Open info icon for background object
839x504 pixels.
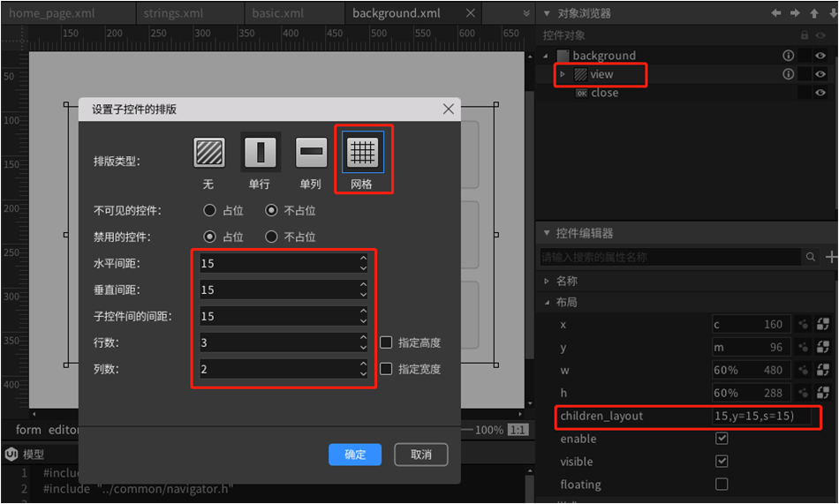click(788, 55)
